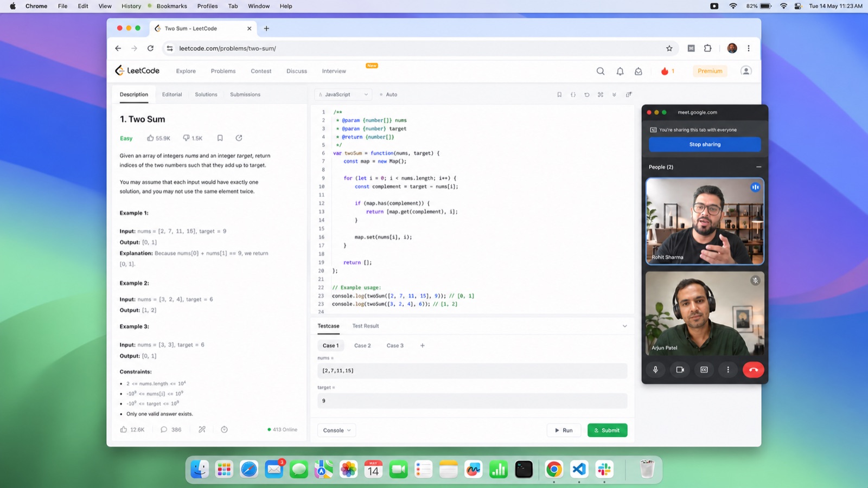Screen dimensions: 868x488
Task: Share the Two Sum problem
Action: [x=239, y=138]
